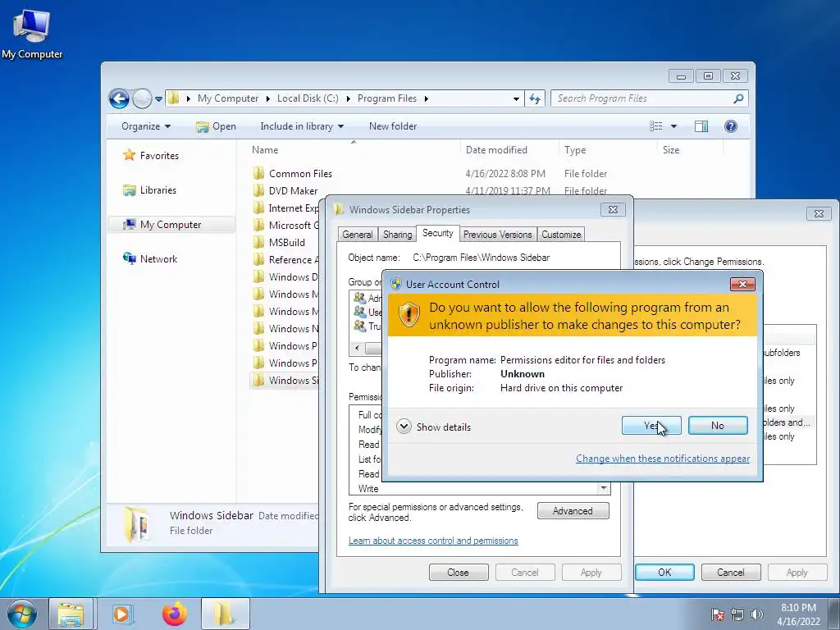This screenshot has width=840, height=630.
Task: Expand Show details chevron in UAC dialog
Action: 404,427
